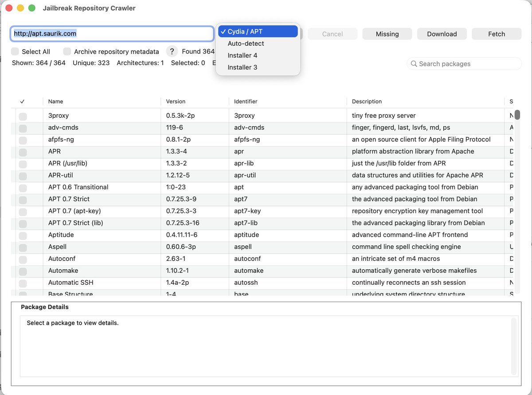Check the 3proxy package row checkbox
This screenshot has height=395, width=532.
(x=23, y=116)
